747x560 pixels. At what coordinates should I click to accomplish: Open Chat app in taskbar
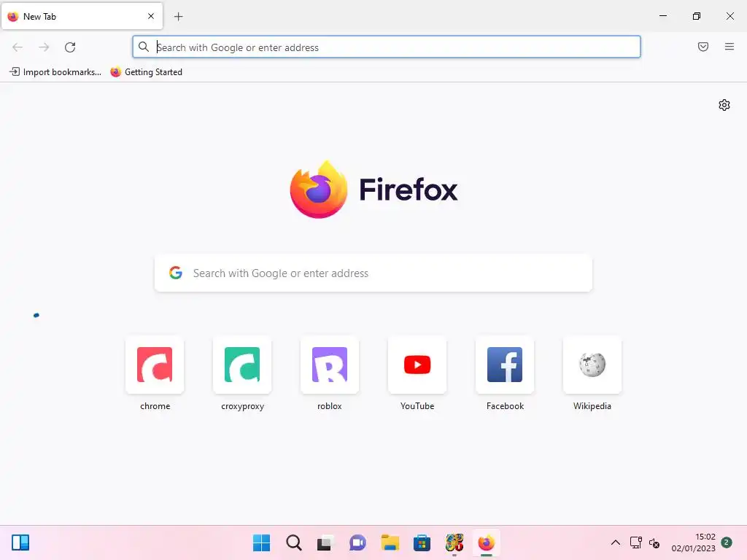(357, 542)
